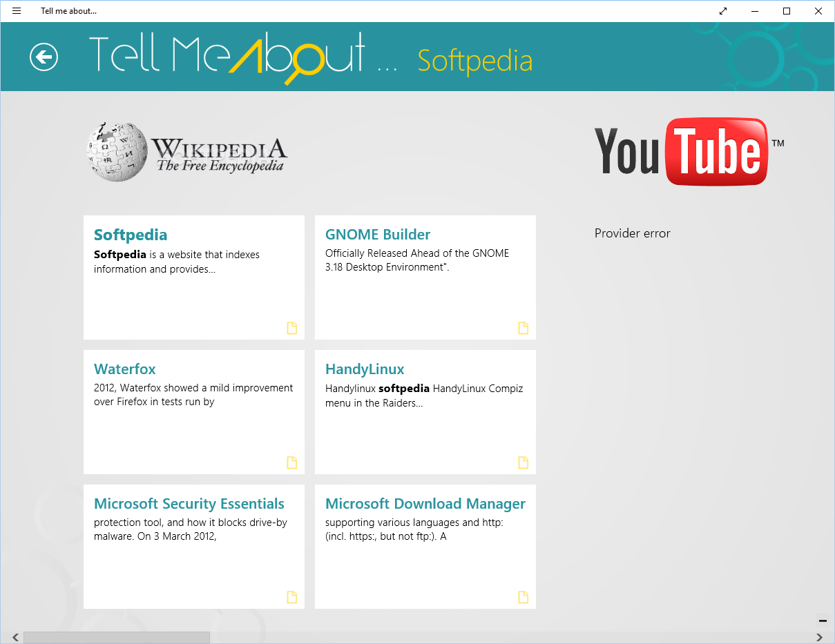The height and width of the screenshot is (644, 835).
Task: Click the document icon on Microsoft Security Essentials card
Action: 292,597
